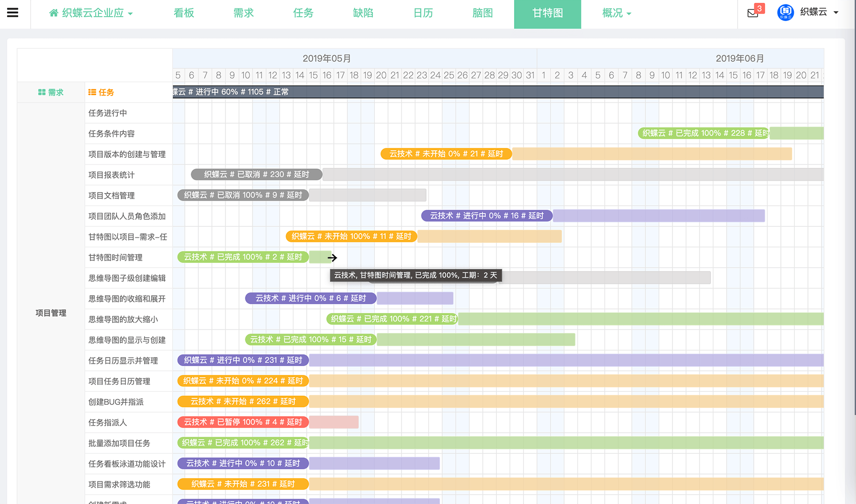Select the 已完成 100% # 2 task bar
This screenshot has width=856, height=504.
click(243, 257)
